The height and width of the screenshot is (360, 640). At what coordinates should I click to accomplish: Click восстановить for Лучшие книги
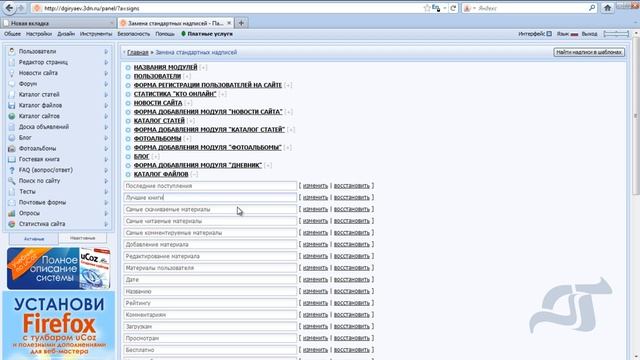click(351, 198)
